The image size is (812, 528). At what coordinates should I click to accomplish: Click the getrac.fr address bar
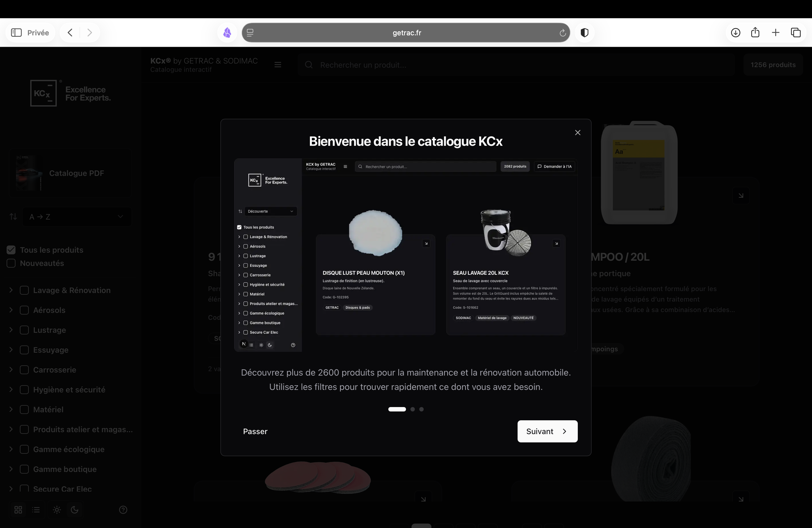406,33
